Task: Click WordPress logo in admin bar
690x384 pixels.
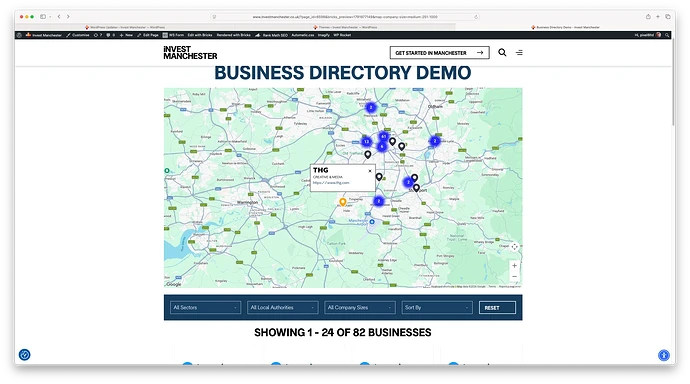Action: [19, 35]
